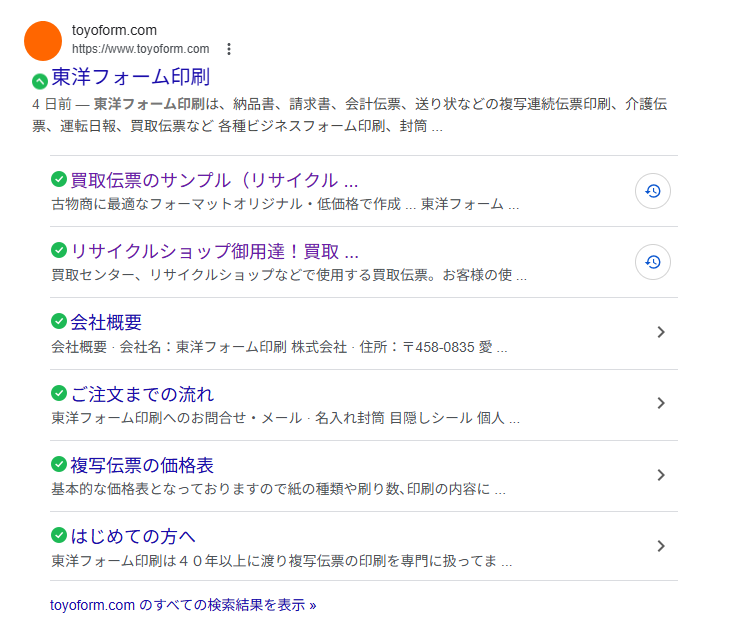The image size is (731, 619).
Task: Click green checkmark beside ご注文までの流れ
Action: tap(59, 394)
